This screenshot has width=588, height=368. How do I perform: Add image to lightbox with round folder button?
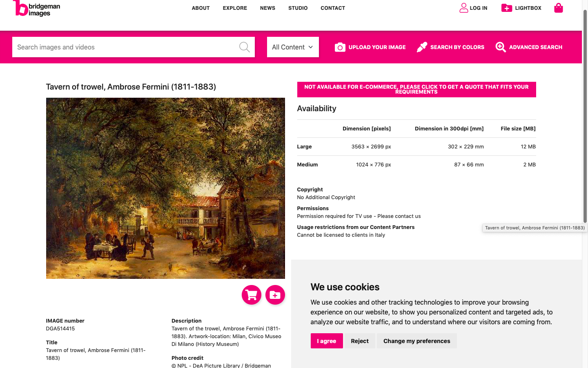click(x=275, y=295)
